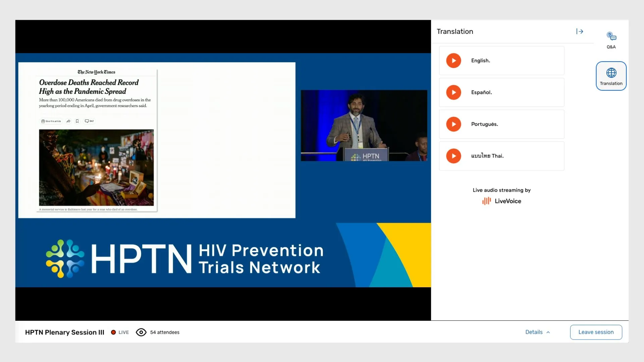644x362 pixels.
Task: Select the Translation sidebar tab
Action: [x=611, y=76]
